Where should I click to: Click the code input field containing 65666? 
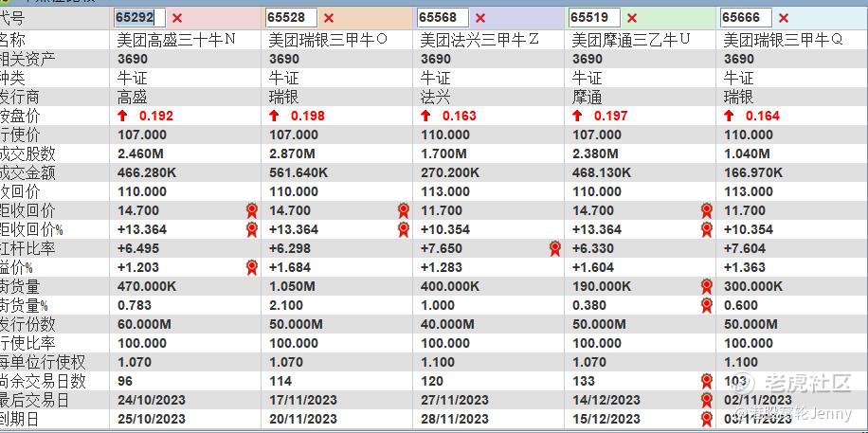click(x=746, y=18)
